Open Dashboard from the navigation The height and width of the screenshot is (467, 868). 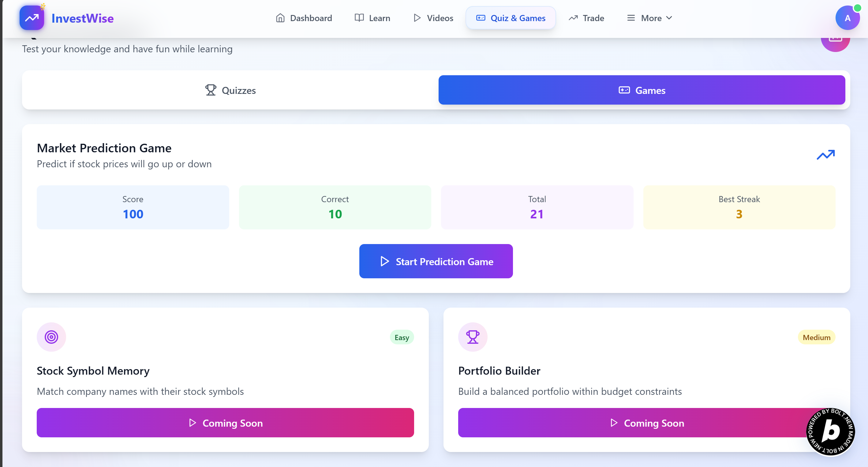pyautogui.click(x=304, y=18)
